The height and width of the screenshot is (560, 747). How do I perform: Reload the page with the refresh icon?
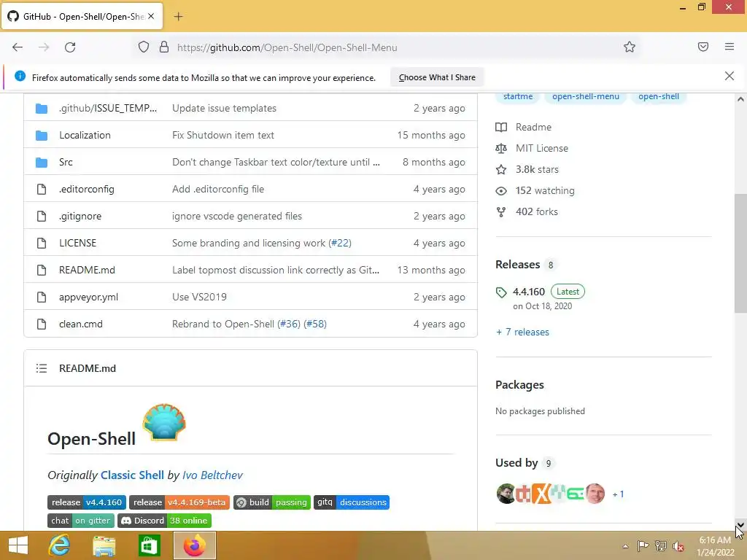click(70, 47)
